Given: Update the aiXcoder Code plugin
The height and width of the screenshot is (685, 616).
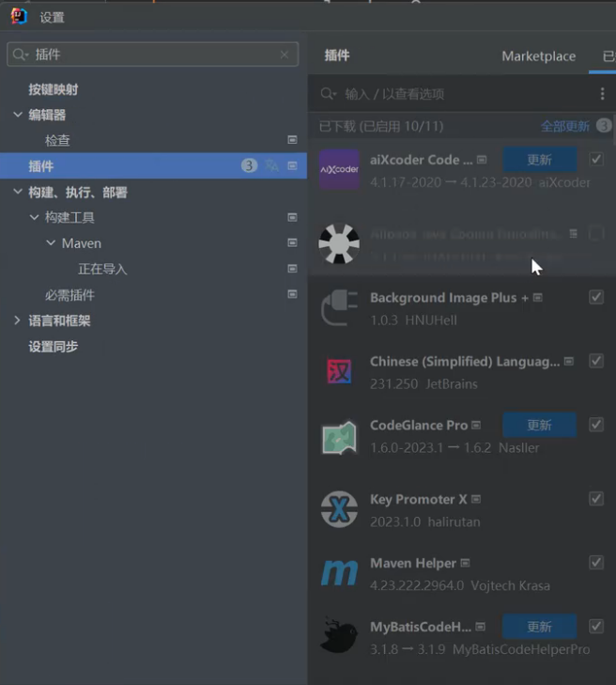Looking at the screenshot, I should coord(540,160).
